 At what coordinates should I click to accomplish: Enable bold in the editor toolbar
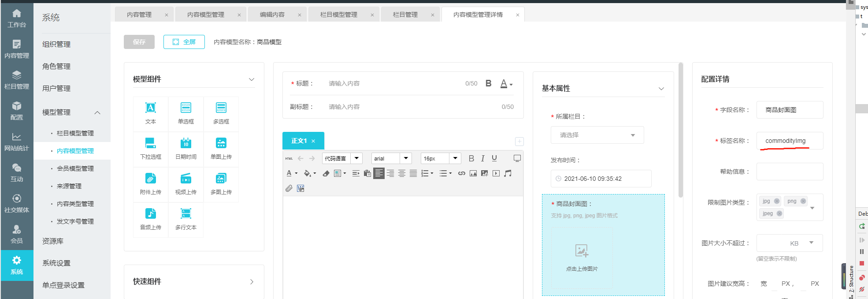click(471, 158)
